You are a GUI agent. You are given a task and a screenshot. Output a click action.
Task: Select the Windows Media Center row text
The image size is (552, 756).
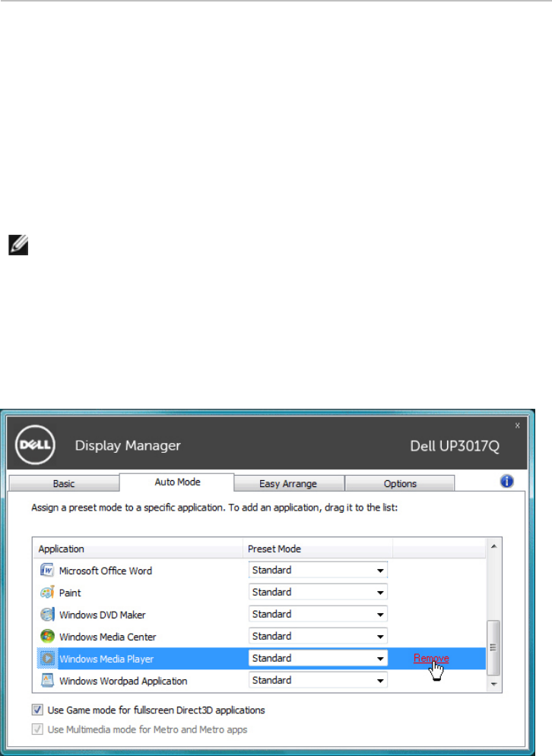pos(108,637)
